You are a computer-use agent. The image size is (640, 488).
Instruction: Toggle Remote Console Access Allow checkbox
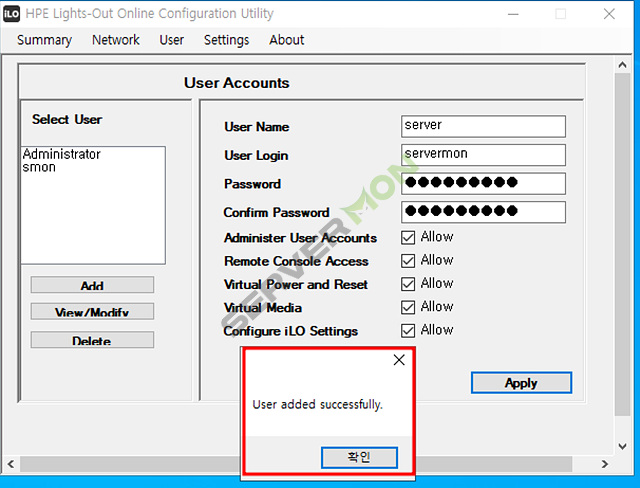[x=408, y=261]
